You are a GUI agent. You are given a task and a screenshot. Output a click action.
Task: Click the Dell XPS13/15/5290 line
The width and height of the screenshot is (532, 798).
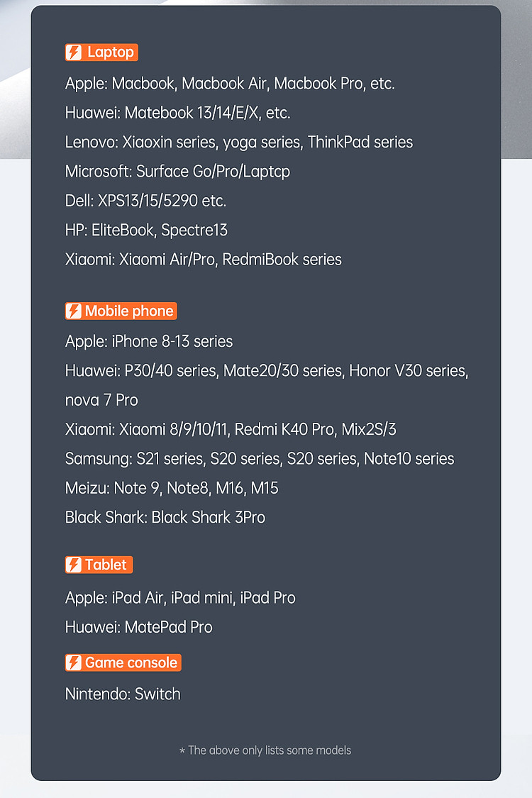click(145, 201)
